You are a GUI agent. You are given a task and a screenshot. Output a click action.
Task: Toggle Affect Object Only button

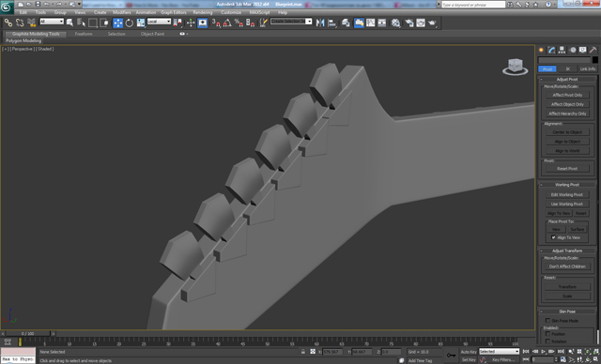point(567,104)
